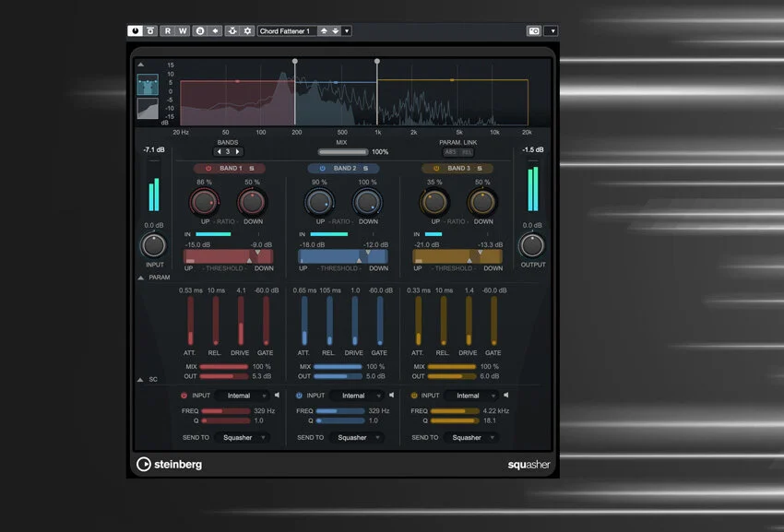784x532 pixels.
Task: Click Band 3 UP ratio knob
Action: pyautogui.click(x=434, y=202)
